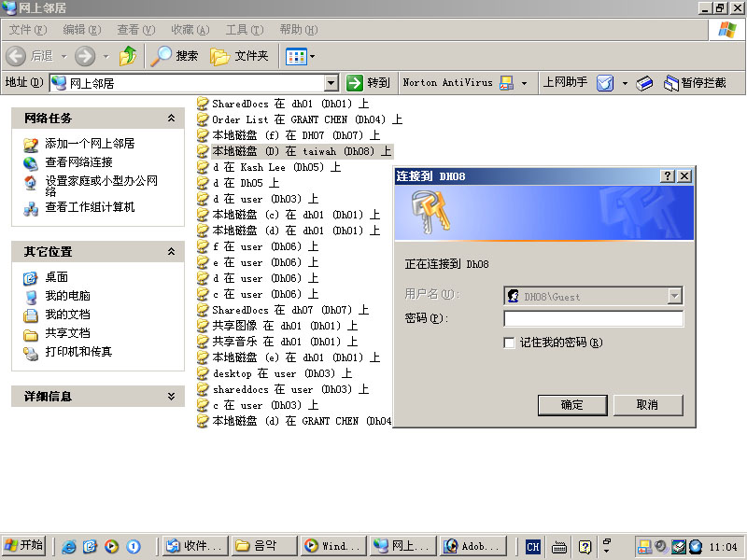Click the password (密码) input field
747x560 pixels.
click(x=593, y=318)
